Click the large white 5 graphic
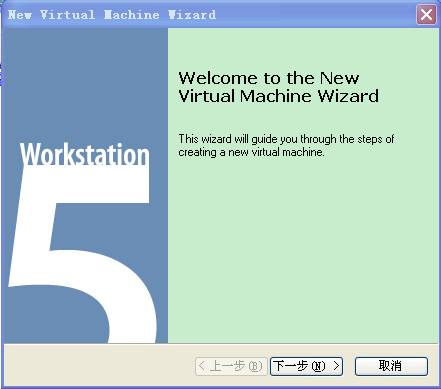The image size is (441, 389). [83, 253]
